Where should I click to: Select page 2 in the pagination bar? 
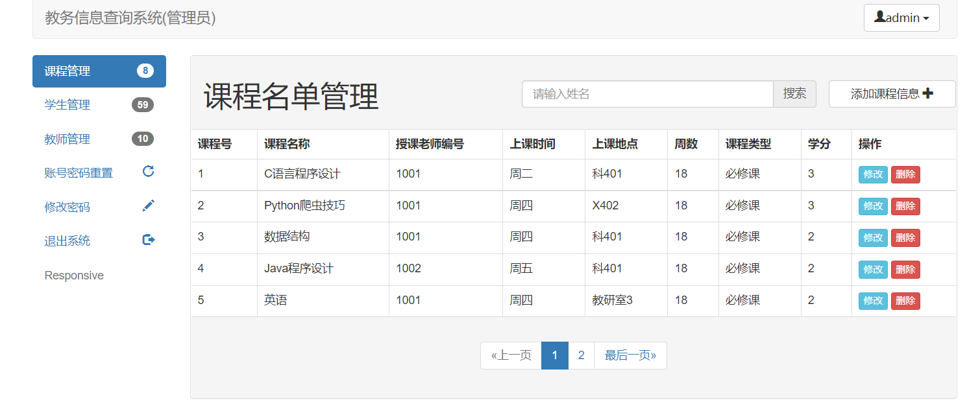[x=581, y=355]
